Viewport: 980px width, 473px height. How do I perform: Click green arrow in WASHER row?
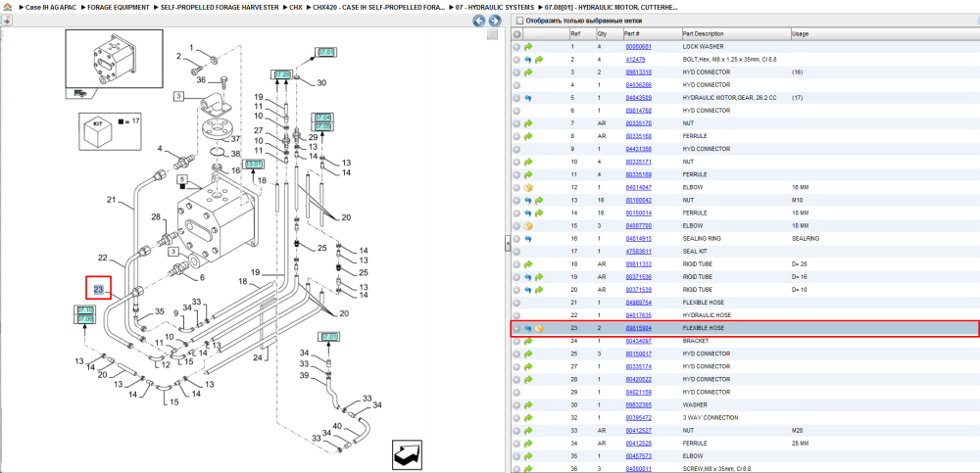(528, 404)
